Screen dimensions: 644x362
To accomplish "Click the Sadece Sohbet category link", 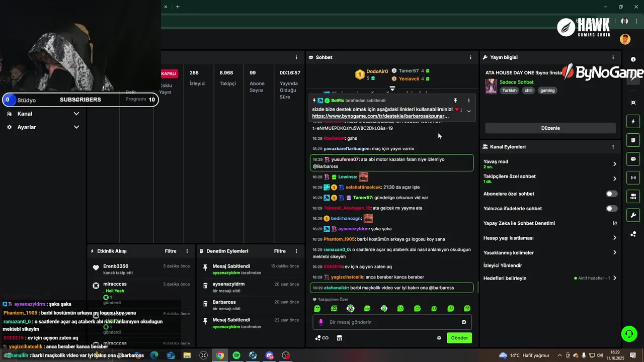I will click(517, 82).
